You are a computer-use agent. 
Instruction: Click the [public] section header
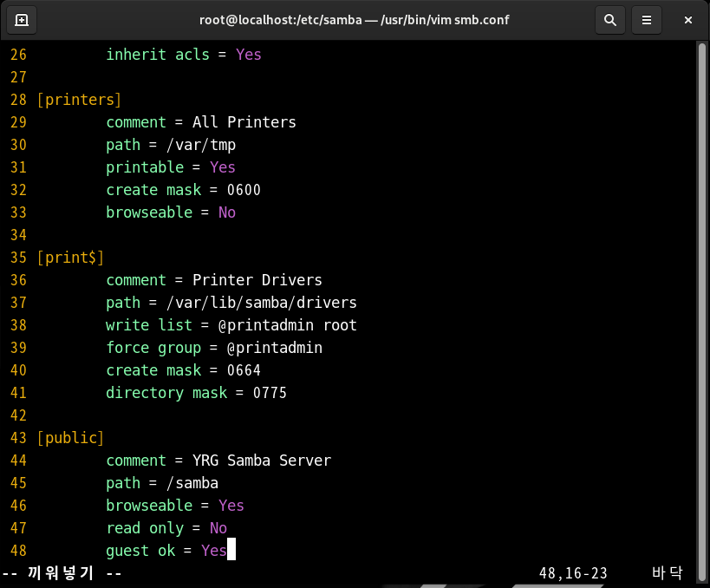[70, 438]
